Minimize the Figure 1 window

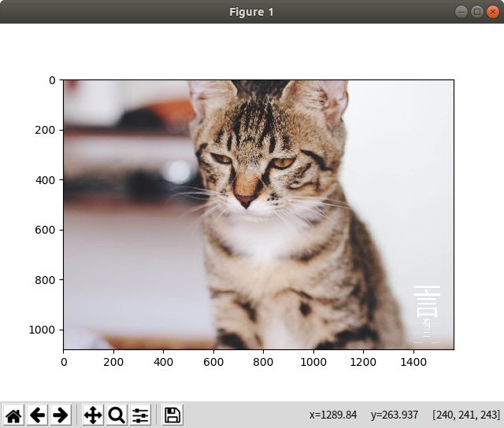[461, 12]
